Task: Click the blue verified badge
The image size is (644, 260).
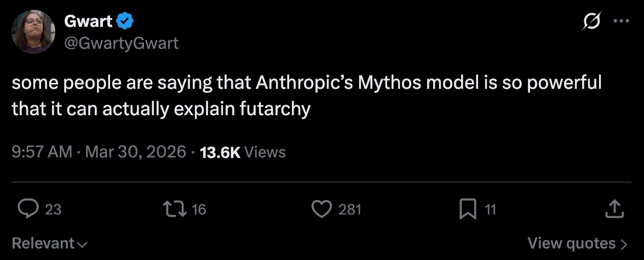Action: point(126,22)
